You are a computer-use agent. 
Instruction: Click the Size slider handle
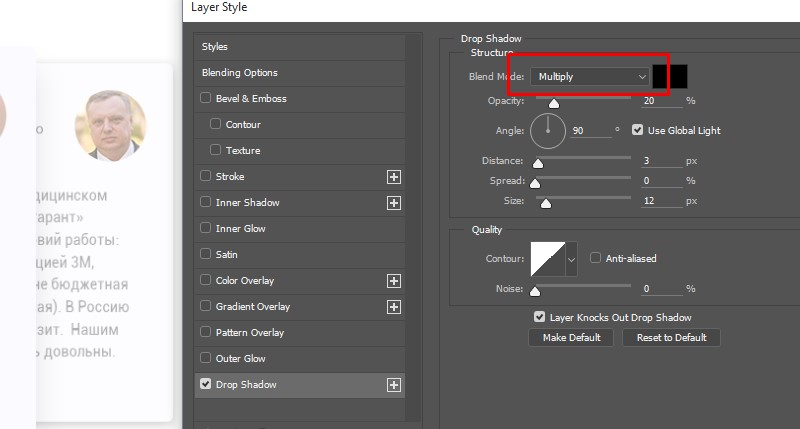click(546, 204)
